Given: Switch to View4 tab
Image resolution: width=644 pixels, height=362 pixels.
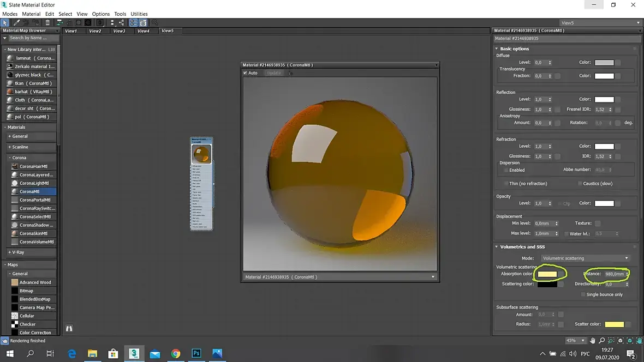Looking at the screenshot, I should 144,31.
